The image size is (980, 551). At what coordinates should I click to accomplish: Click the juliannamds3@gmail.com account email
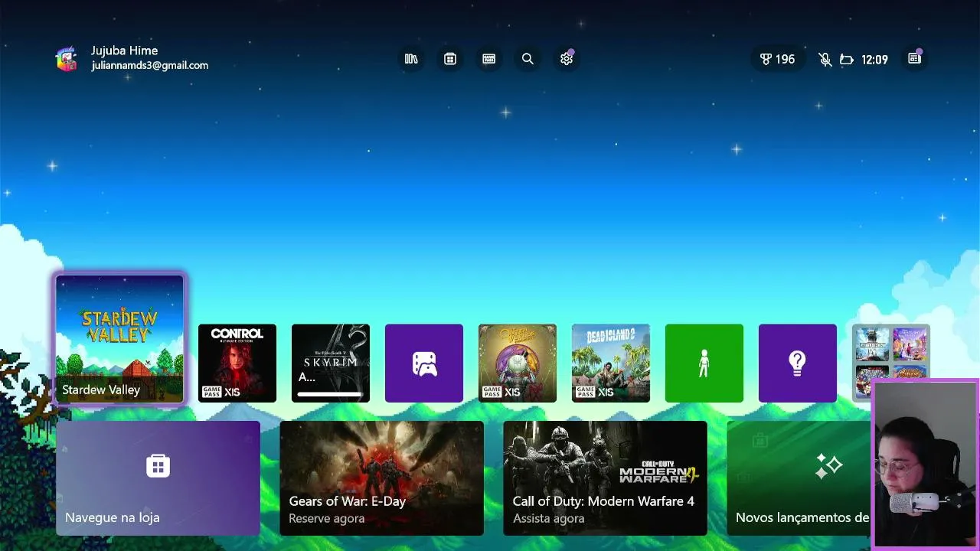[x=150, y=66]
